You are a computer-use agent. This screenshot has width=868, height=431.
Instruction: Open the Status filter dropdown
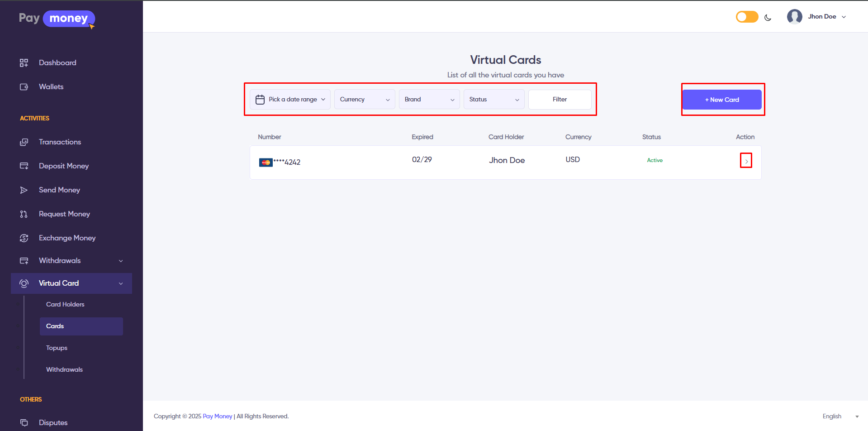tap(493, 100)
